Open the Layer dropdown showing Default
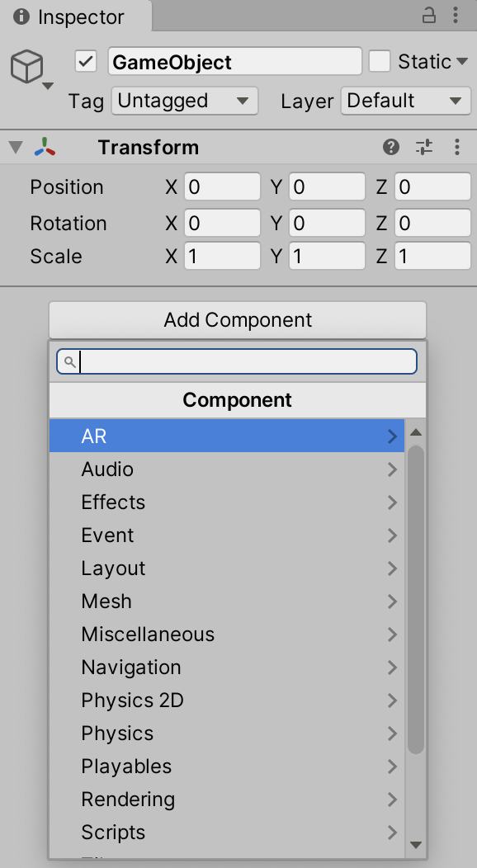 tap(406, 101)
